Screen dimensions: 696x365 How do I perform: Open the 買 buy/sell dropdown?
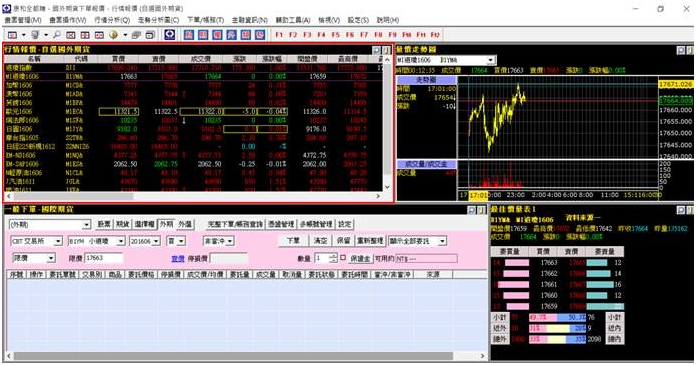click(x=175, y=241)
